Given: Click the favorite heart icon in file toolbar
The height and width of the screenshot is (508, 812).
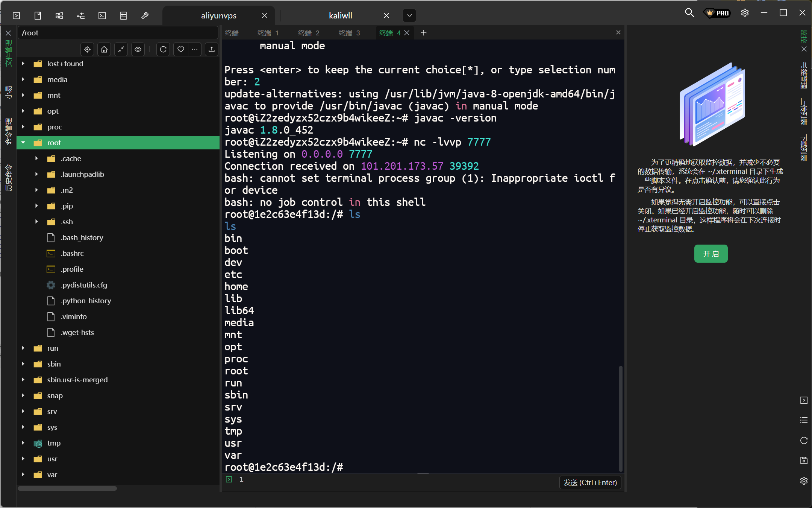Looking at the screenshot, I should 180,49.
